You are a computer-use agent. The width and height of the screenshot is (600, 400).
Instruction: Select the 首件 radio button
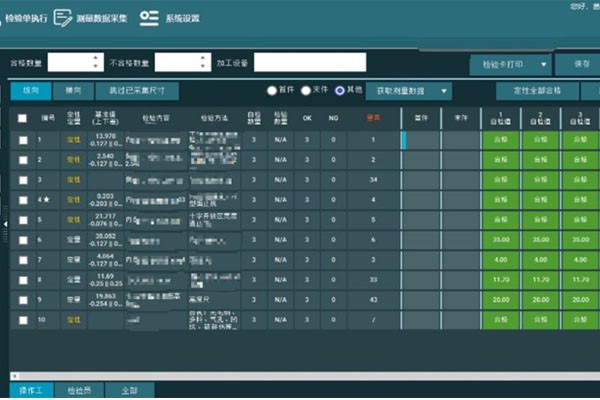(272, 91)
